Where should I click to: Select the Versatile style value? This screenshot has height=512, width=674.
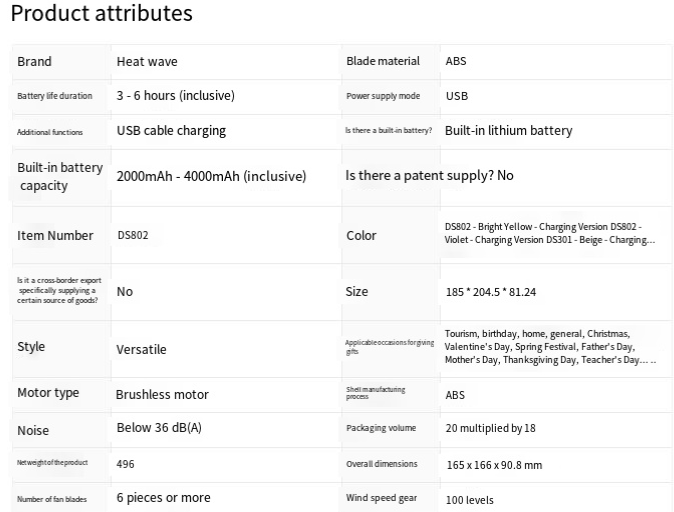[x=141, y=350]
